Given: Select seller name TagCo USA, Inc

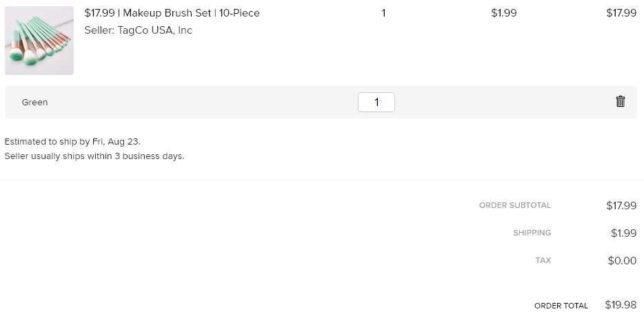Looking at the screenshot, I should coord(155,30).
